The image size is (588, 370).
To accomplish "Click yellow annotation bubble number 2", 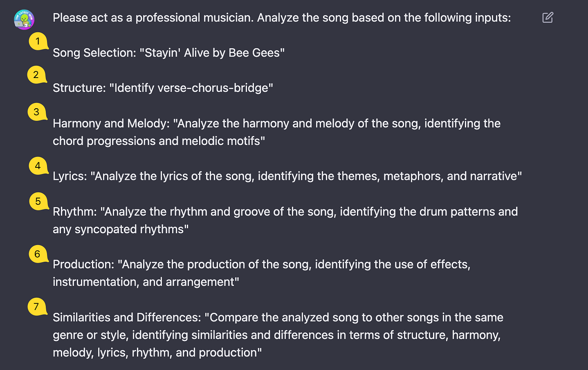I will [37, 75].
